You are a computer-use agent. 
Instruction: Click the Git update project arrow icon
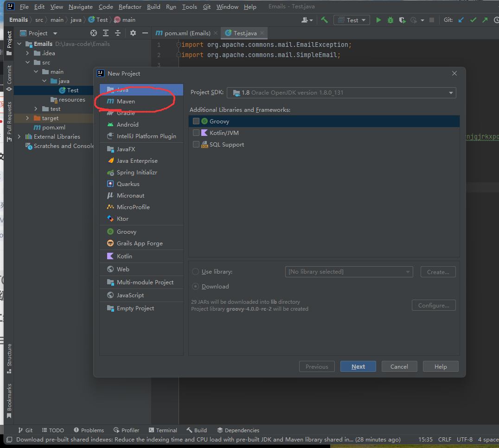[461, 20]
